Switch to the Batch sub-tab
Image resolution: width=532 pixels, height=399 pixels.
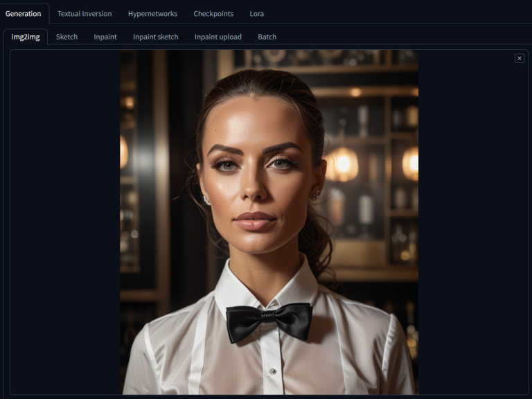click(267, 37)
